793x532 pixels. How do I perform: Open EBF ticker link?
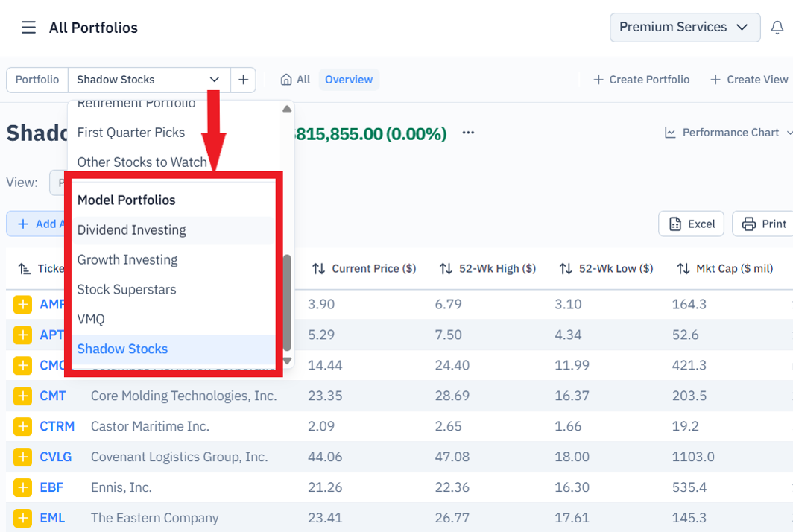pos(51,487)
